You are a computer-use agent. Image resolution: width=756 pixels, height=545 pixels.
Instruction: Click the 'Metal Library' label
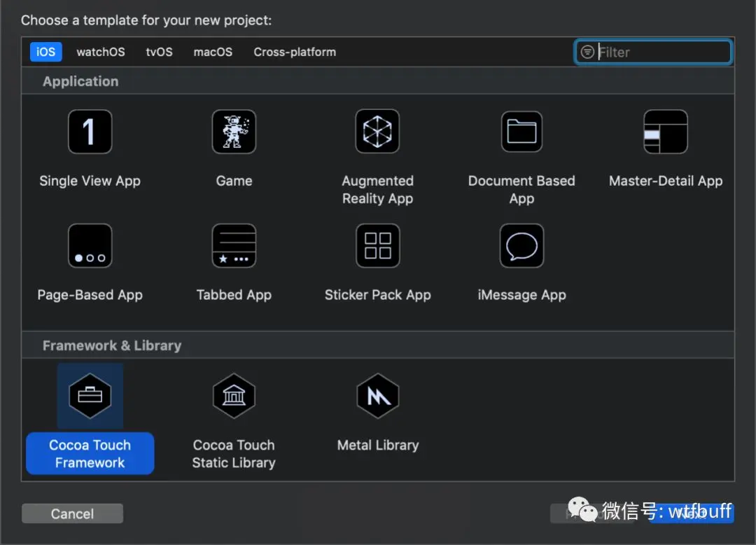[x=377, y=445]
